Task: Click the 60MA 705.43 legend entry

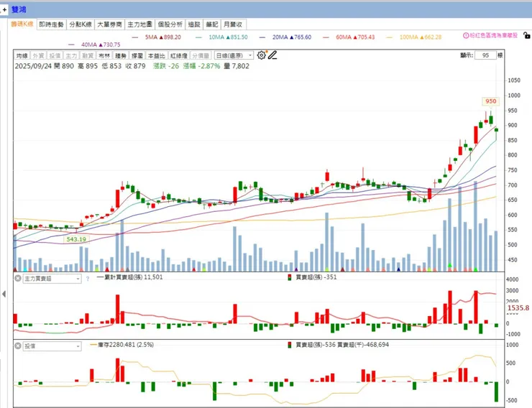Action: (355, 37)
